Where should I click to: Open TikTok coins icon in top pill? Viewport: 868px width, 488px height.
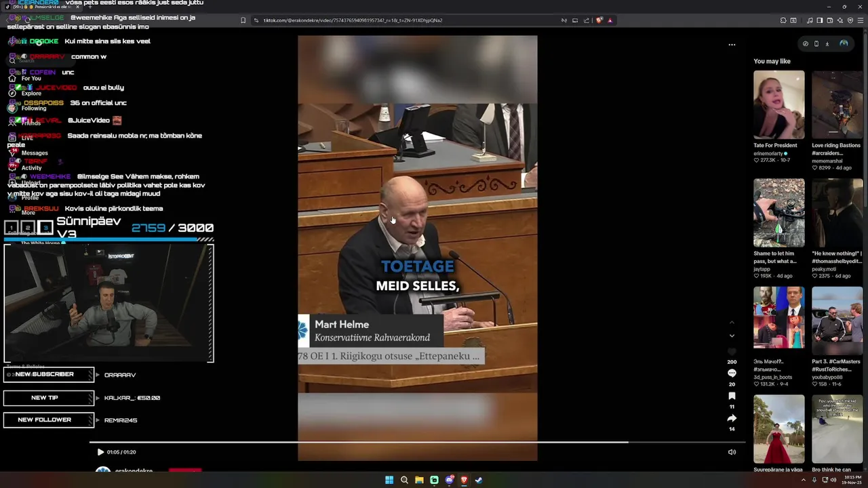tap(806, 43)
